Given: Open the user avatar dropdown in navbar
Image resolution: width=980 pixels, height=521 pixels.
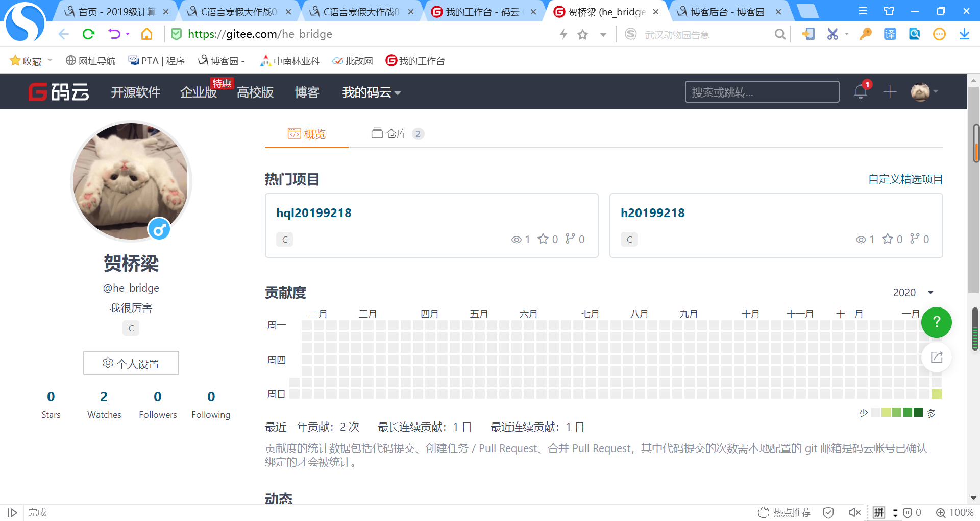Looking at the screenshot, I should pos(924,92).
